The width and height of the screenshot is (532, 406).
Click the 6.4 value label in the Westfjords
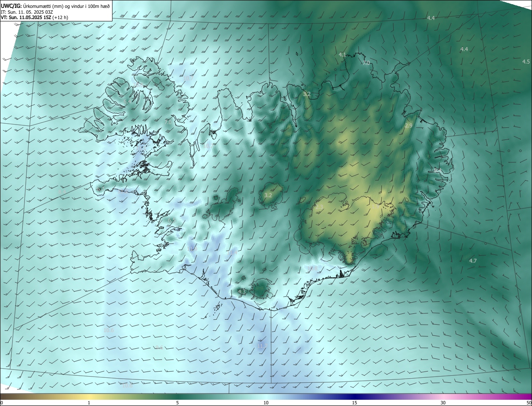[x=128, y=101]
